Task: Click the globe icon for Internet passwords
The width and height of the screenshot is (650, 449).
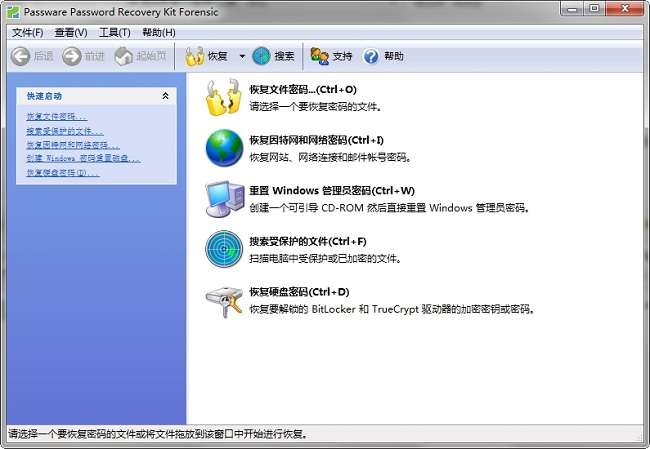Action: tap(224, 148)
